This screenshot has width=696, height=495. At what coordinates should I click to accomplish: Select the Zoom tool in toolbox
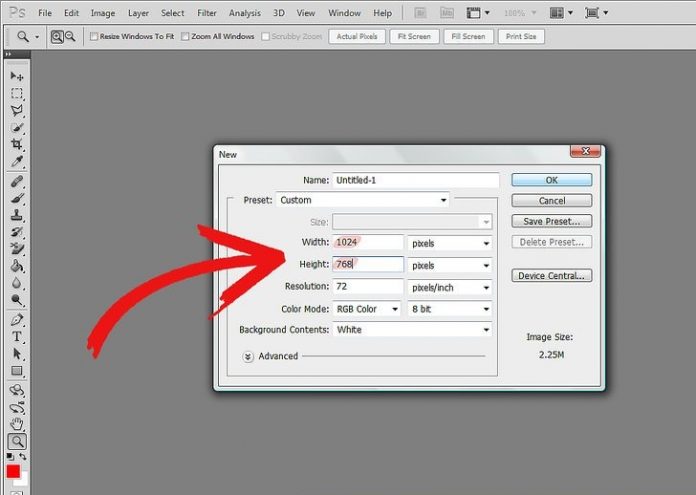pos(17,441)
